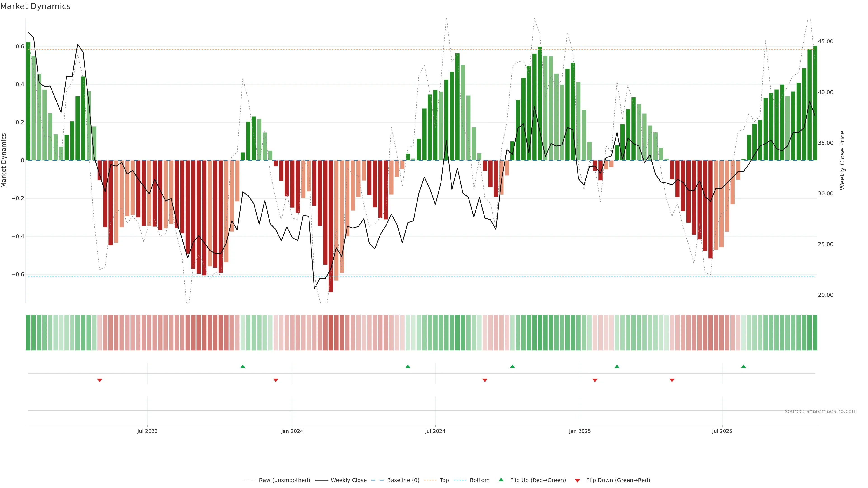
Task: Click the Jul 2023 x-axis label
Action: coord(147,431)
